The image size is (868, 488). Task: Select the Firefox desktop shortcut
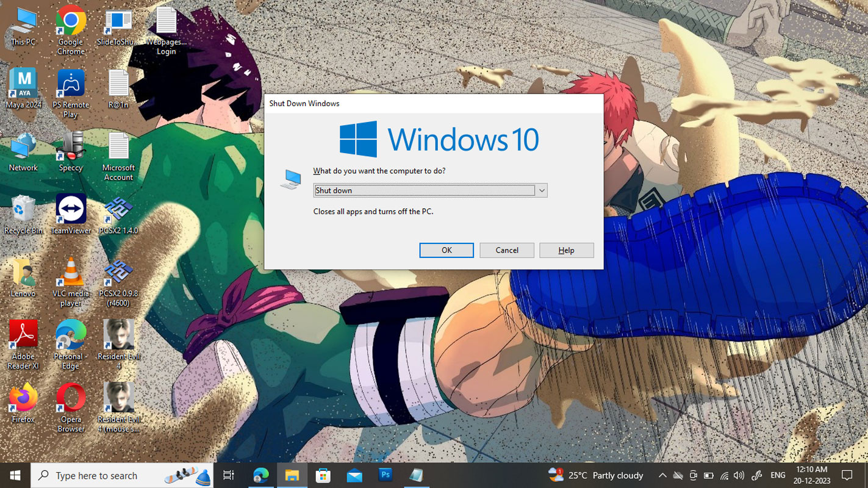pyautogui.click(x=23, y=403)
